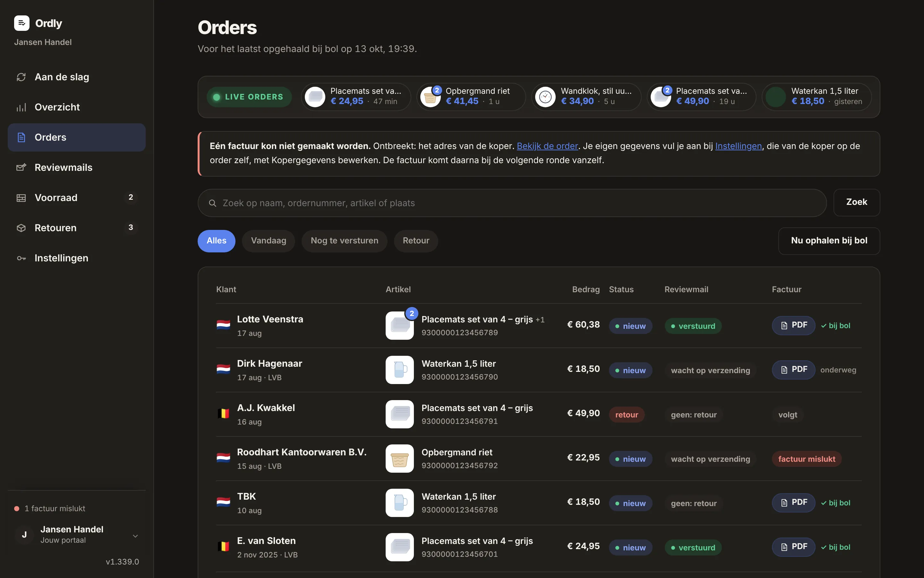
Task: Open Aan de slag refresh icon
Action: click(21, 77)
